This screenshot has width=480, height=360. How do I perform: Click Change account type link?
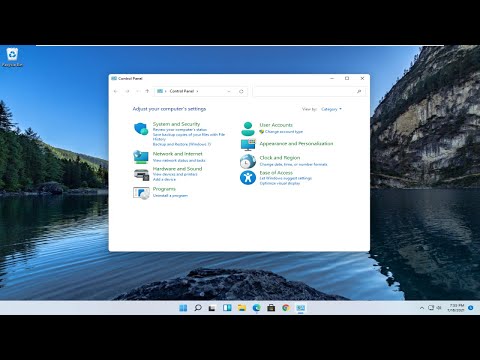pyautogui.click(x=284, y=132)
